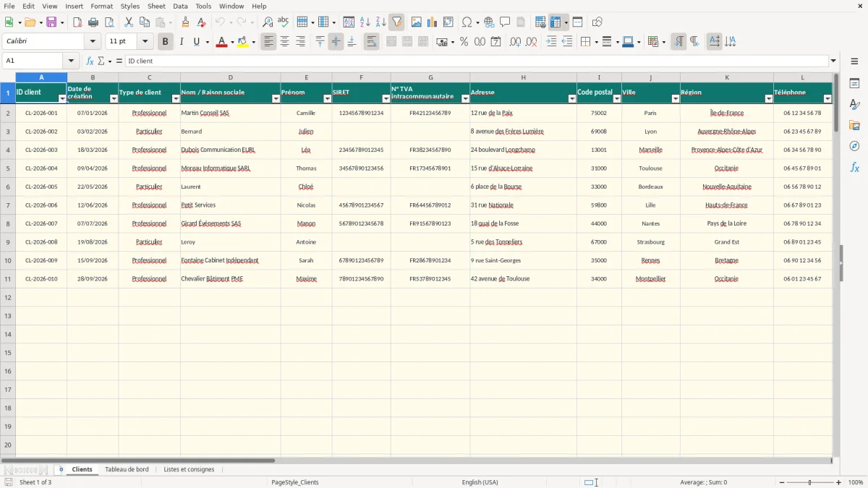Click the Clear Direct Formatting icon

click(x=202, y=22)
